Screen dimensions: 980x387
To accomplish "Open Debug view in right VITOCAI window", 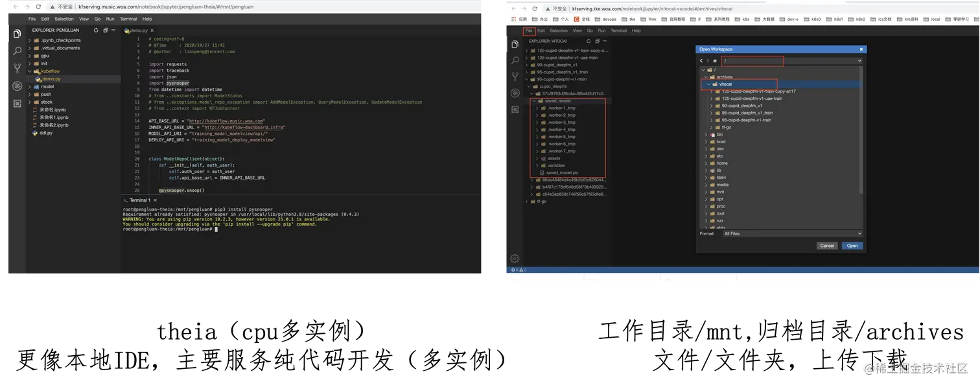I will point(515,93).
